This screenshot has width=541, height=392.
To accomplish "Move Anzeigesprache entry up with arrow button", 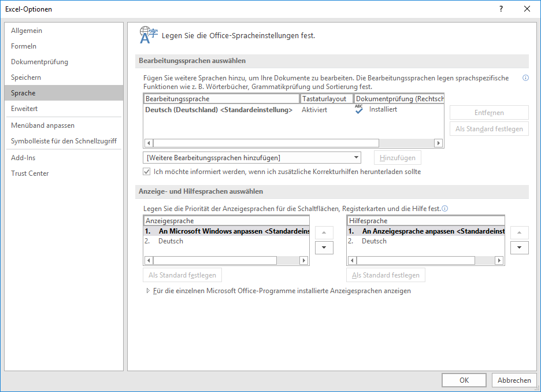I will pyautogui.click(x=324, y=232).
